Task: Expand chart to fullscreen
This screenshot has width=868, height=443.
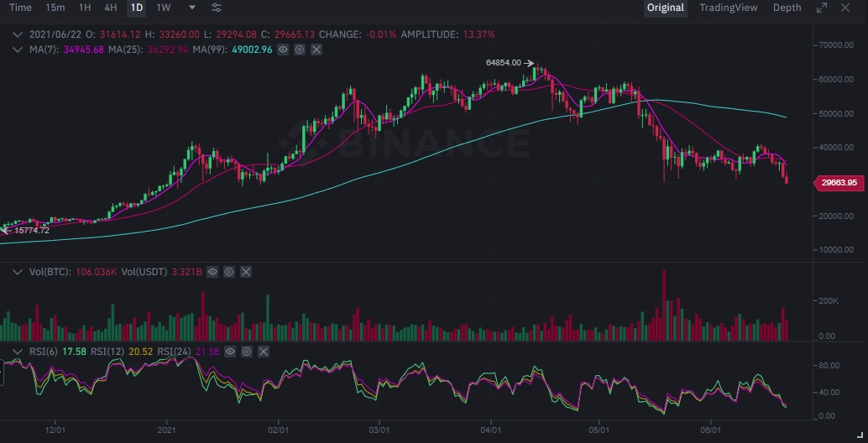Action: [x=822, y=8]
